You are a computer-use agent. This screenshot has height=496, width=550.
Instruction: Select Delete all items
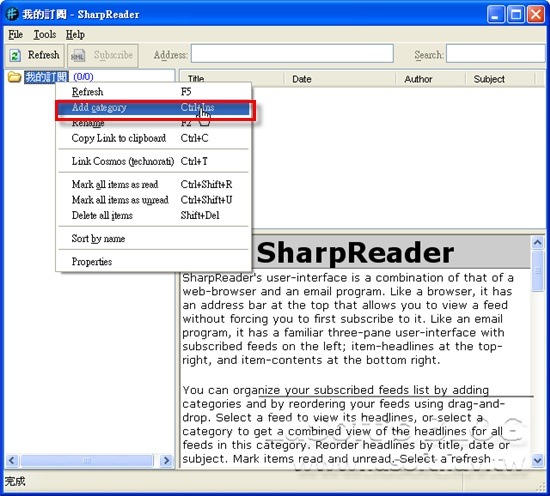coord(153,215)
